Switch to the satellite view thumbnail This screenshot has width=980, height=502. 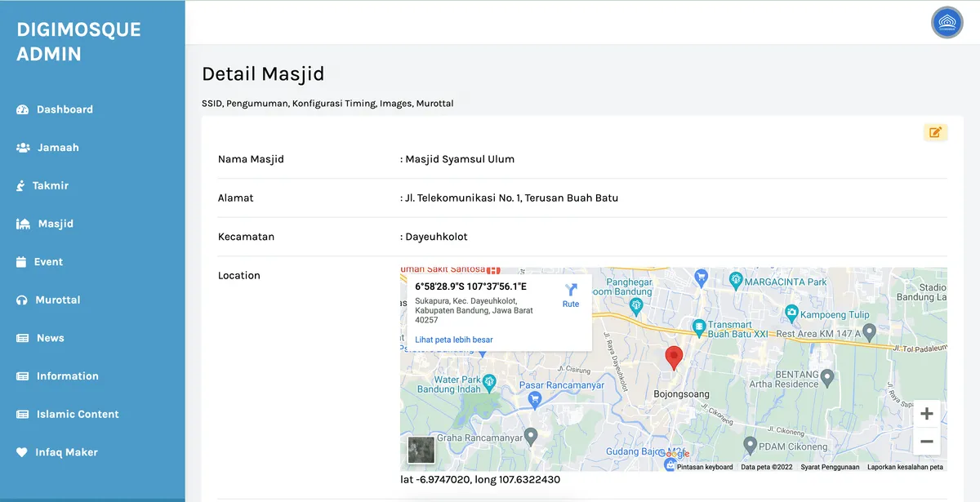tap(421, 451)
